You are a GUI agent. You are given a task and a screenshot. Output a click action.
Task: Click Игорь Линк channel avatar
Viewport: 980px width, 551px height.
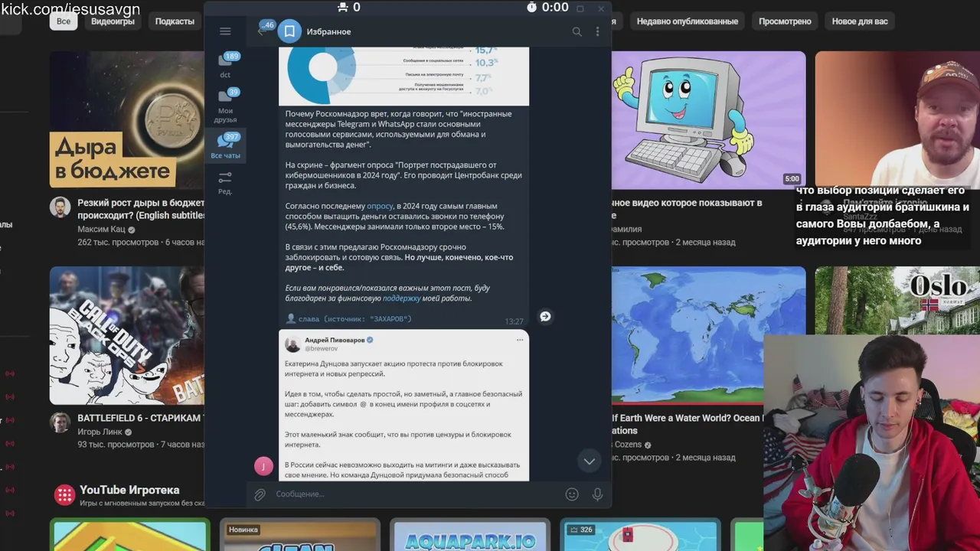(60, 422)
